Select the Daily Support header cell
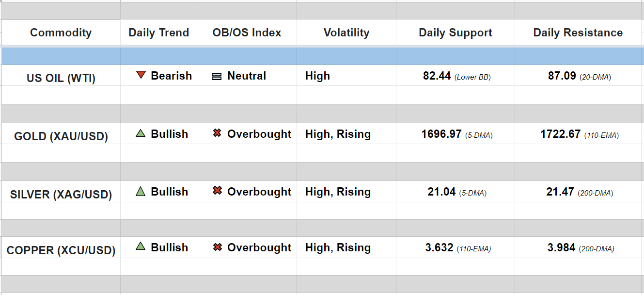This screenshot has width=644, height=295. click(x=455, y=33)
